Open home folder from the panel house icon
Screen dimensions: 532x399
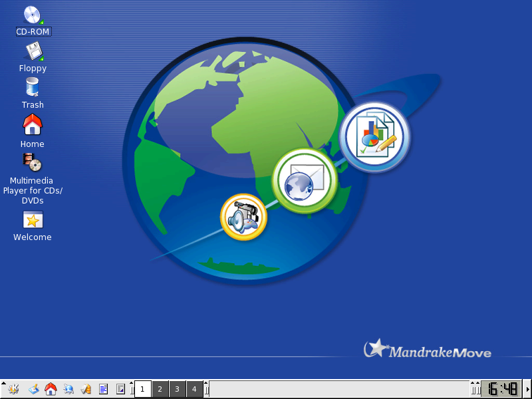pos(51,389)
